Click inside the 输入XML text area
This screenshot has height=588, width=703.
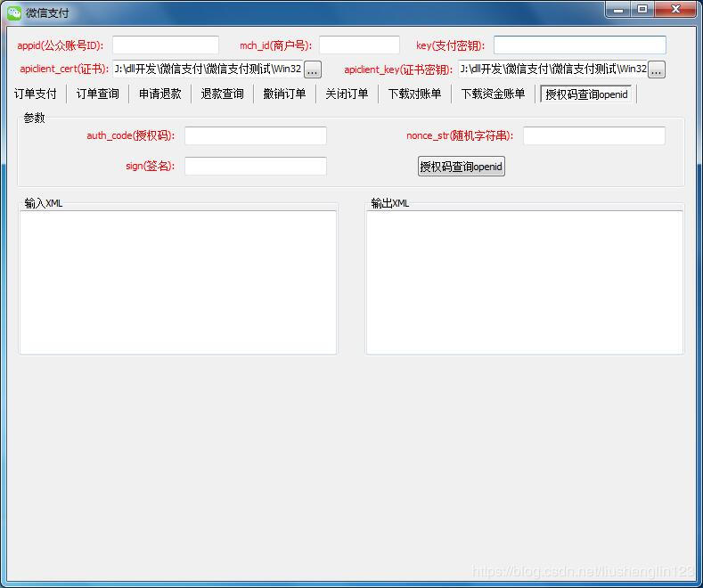178,282
